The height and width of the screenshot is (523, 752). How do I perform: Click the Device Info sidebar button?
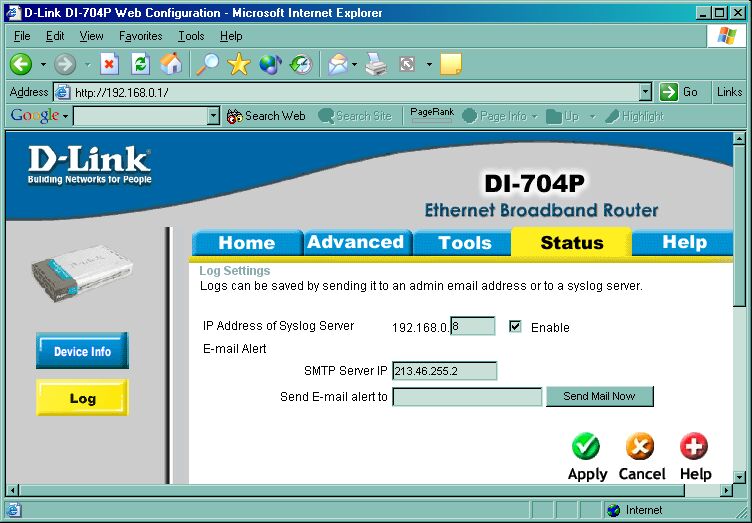coord(82,351)
